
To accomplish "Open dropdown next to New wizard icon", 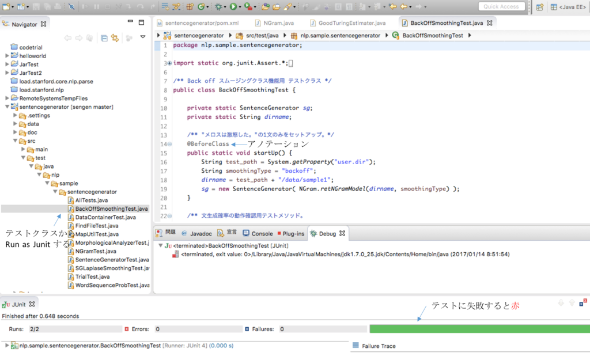I will [13, 7].
